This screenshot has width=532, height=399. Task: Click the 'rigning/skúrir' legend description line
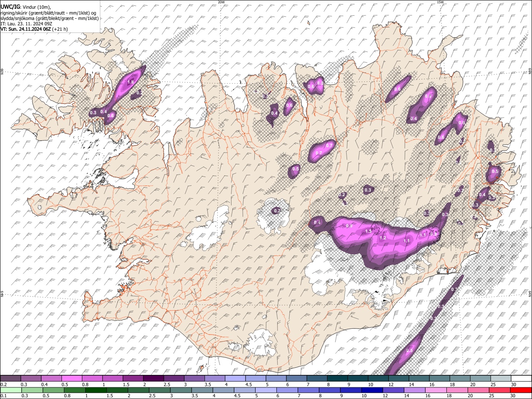pos(48,13)
